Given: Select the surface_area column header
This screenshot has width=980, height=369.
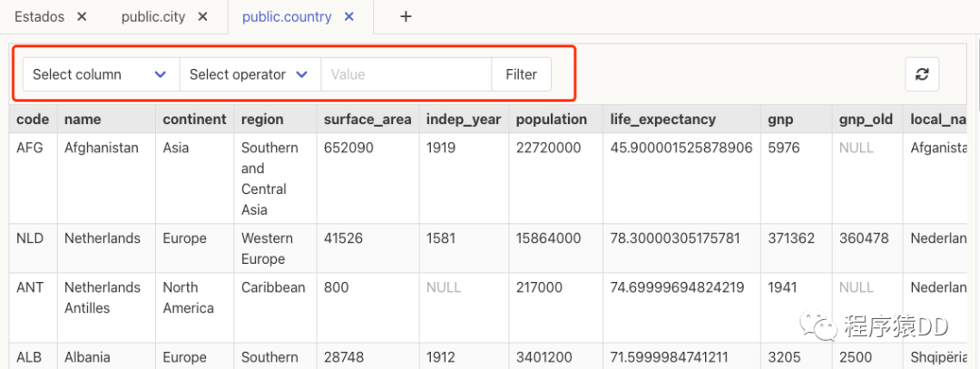Looking at the screenshot, I should (367, 119).
